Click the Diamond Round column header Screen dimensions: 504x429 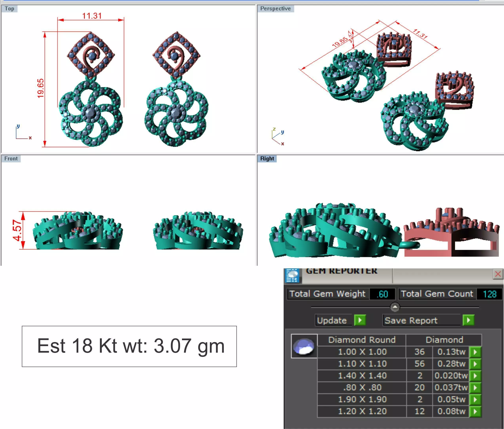tap(362, 340)
